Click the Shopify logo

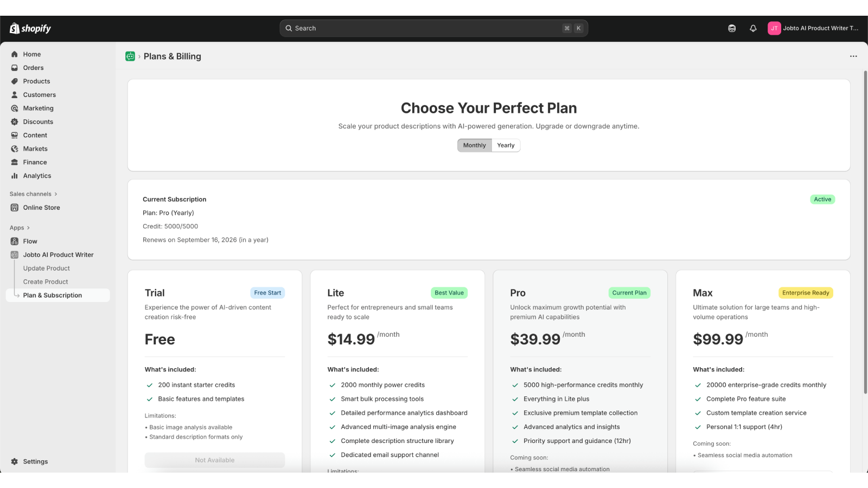tap(30, 28)
